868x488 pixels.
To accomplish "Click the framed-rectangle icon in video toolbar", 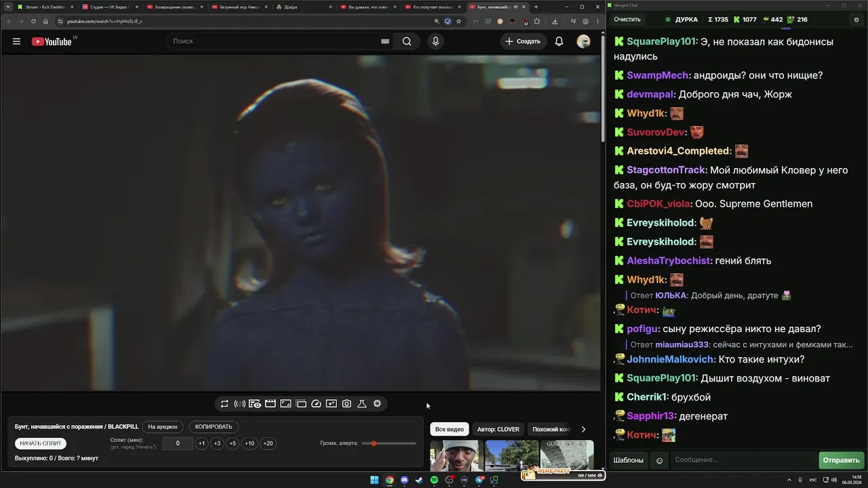I will [x=285, y=404].
